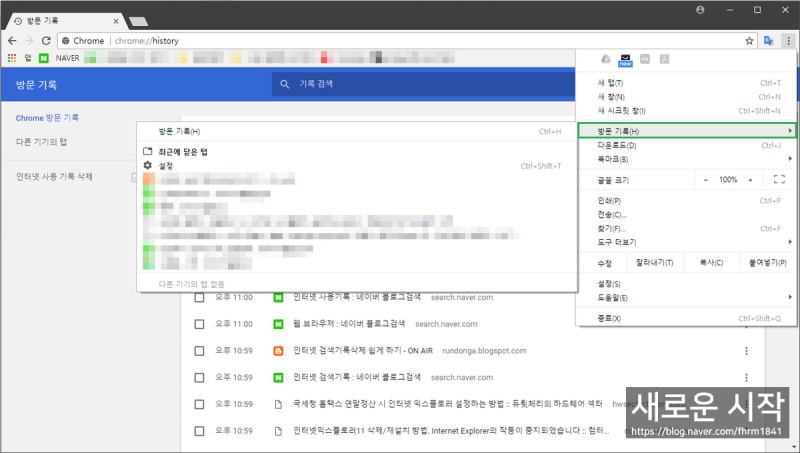
Task: Expand the 방문 기록(H) submenu arrow
Action: pyautogui.click(x=790, y=131)
